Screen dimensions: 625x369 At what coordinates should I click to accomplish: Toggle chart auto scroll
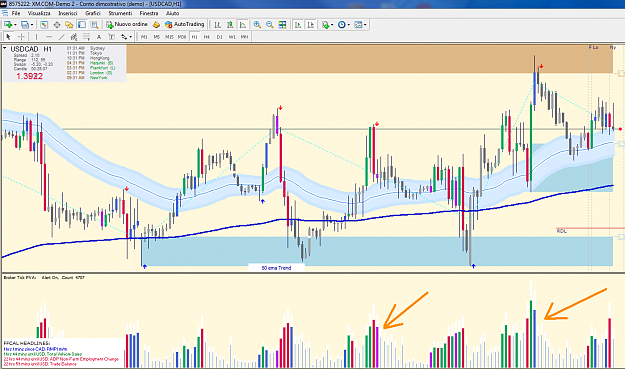point(298,25)
